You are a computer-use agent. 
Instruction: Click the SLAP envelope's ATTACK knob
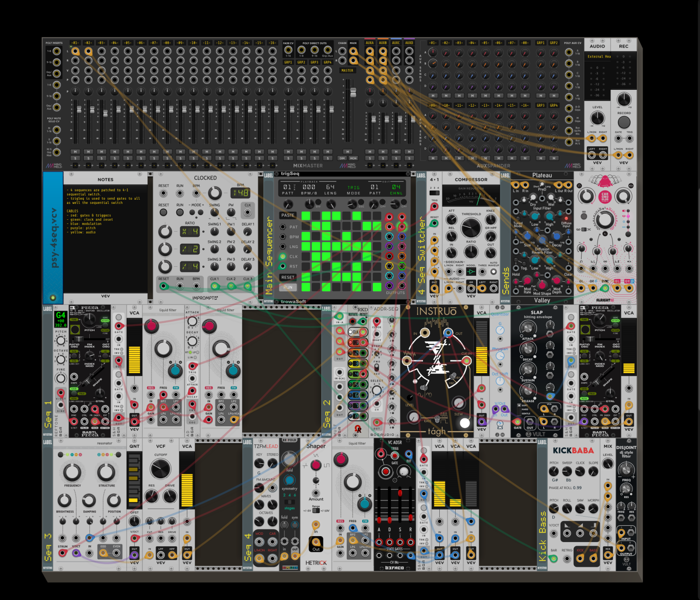pos(528,328)
